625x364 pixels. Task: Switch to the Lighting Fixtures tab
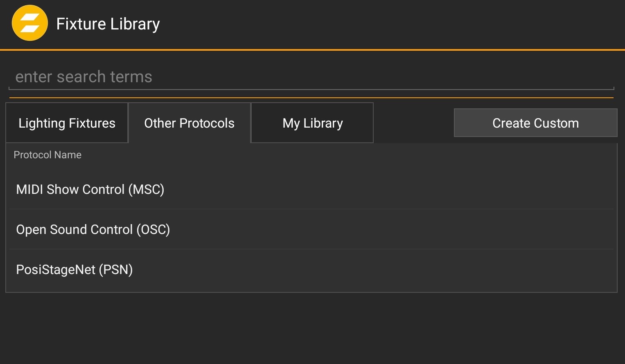click(x=67, y=123)
